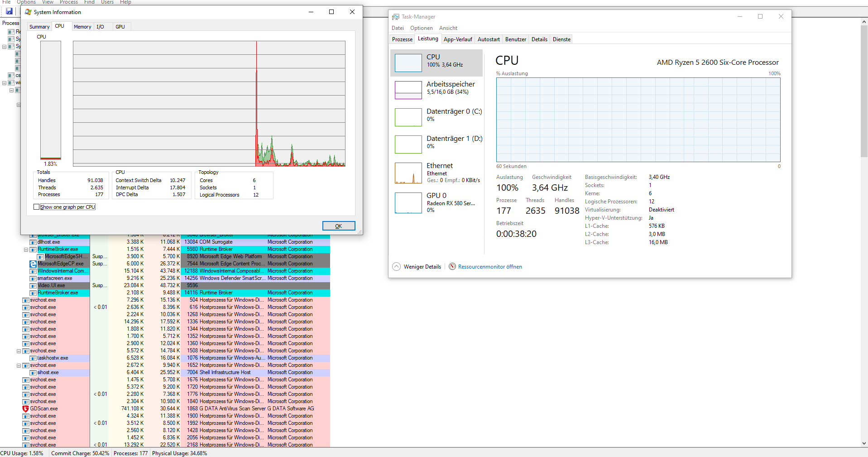Click the Process Explorer vertical scrollbar thumb
The width and height of the screenshot is (868, 457).
coord(864,91)
